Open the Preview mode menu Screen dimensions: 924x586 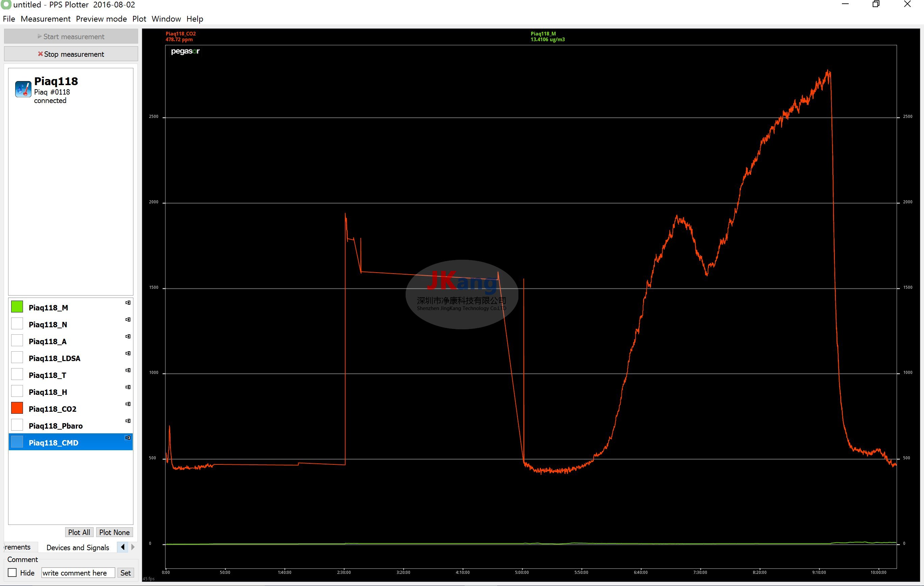point(101,19)
